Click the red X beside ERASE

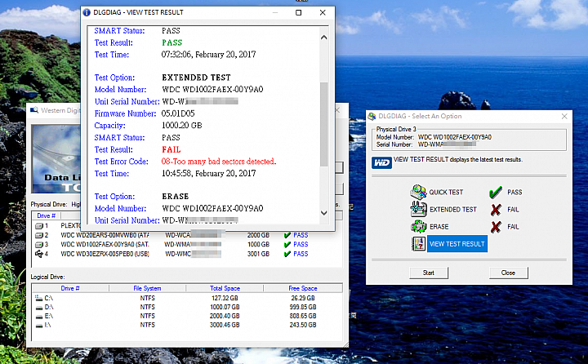point(496,227)
